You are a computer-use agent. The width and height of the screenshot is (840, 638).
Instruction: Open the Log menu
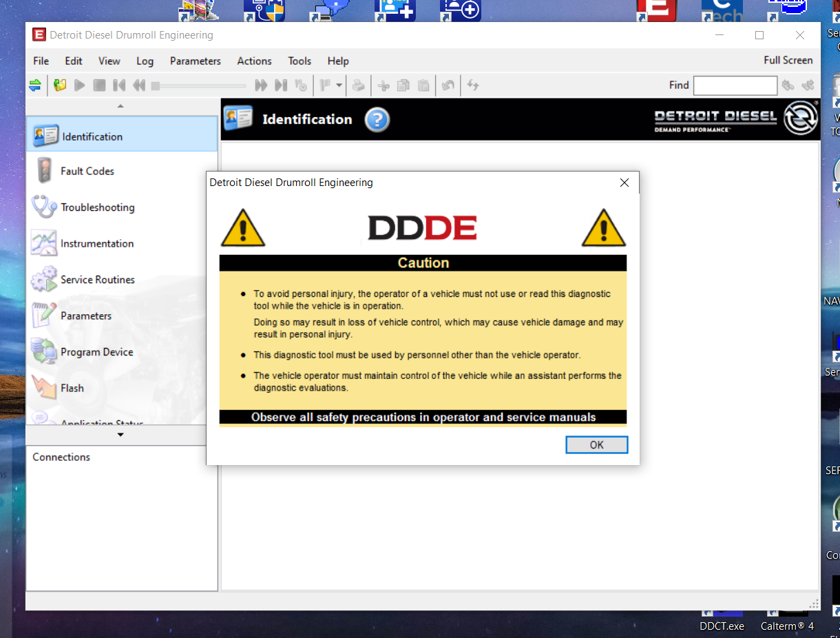(145, 61)
